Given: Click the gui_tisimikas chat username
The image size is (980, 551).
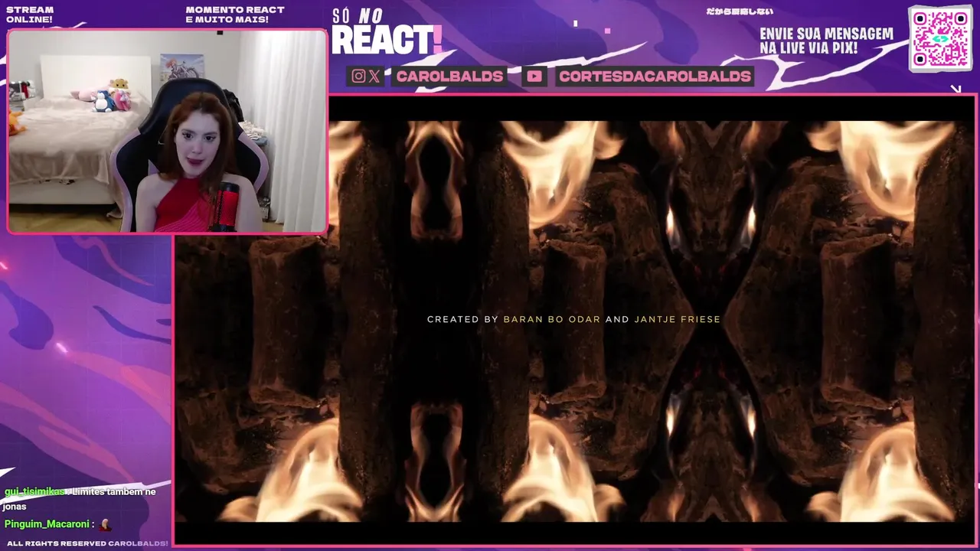Looking at the screenshot, I should (34, 491).
